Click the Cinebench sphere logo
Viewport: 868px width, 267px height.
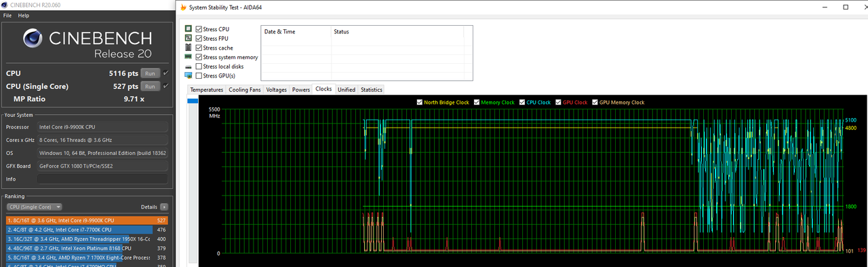33,38
